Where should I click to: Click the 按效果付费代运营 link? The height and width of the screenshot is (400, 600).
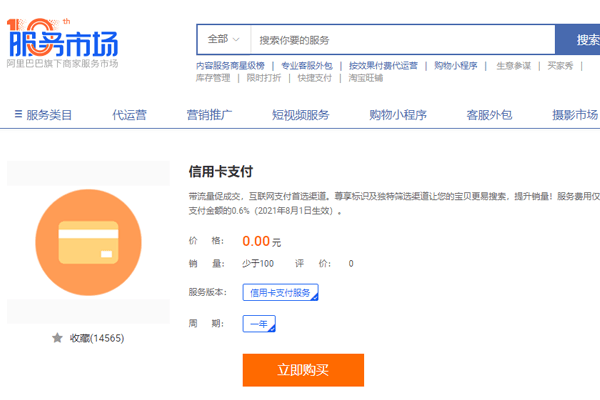coord(384,66)
